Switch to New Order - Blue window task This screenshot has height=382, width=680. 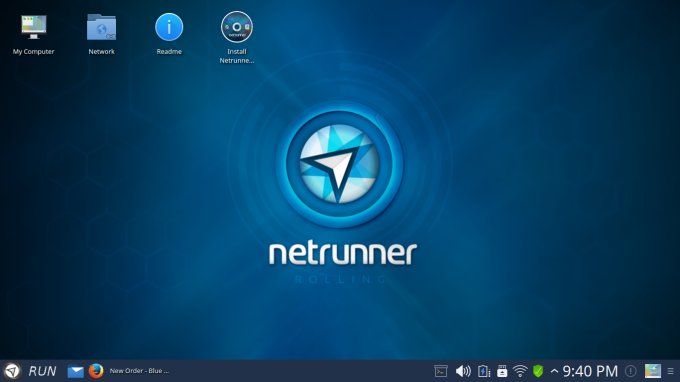(x=139, y=371)
